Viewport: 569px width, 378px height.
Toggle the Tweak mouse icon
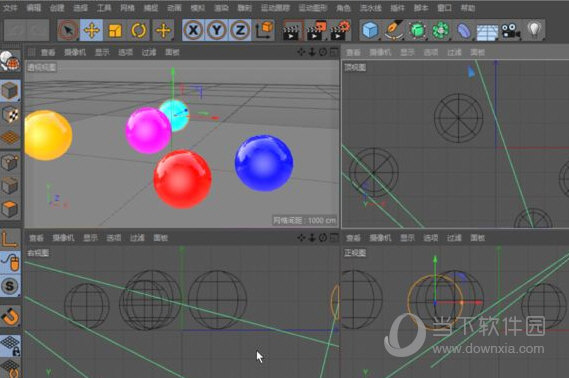click(x=10, y=263)
